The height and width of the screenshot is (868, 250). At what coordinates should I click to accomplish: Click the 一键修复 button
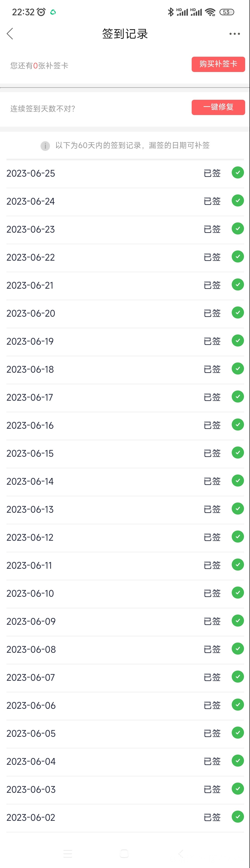click(218, 107)
